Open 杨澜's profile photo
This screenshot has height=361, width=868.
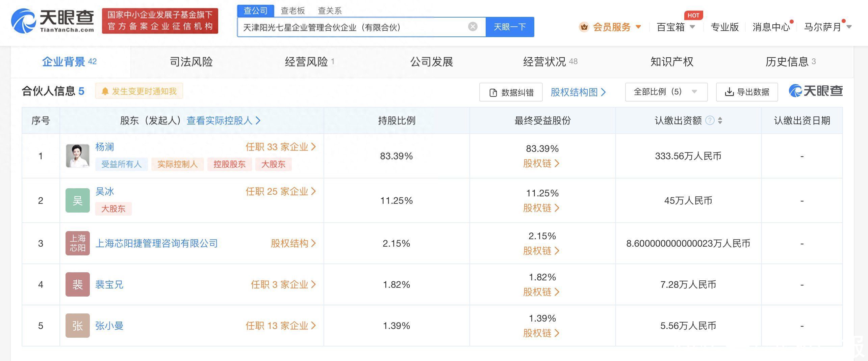pos(78,156)
